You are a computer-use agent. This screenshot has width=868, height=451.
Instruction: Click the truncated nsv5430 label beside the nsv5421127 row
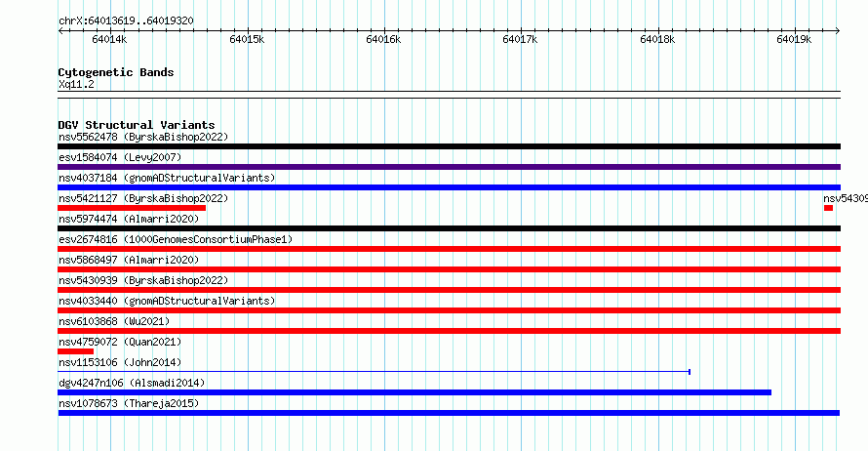[x=846, y=198]
